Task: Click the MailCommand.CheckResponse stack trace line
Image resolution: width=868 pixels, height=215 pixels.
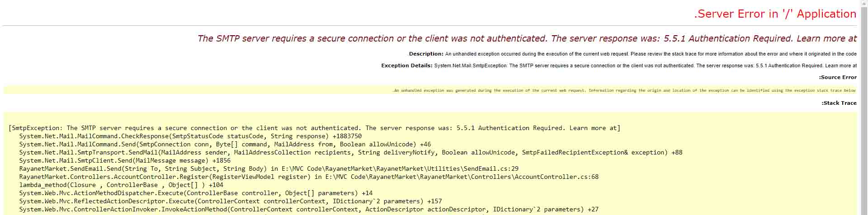Action: [190, 136]
